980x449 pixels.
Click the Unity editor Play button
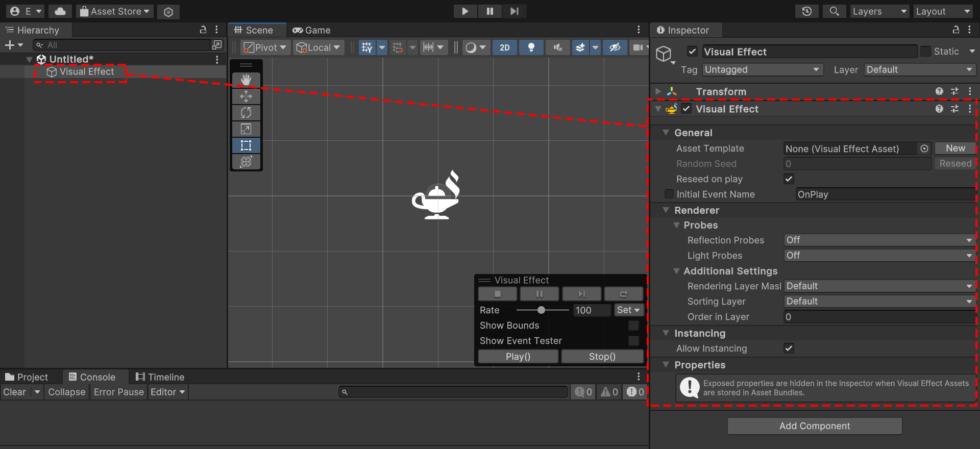(464, 11)
